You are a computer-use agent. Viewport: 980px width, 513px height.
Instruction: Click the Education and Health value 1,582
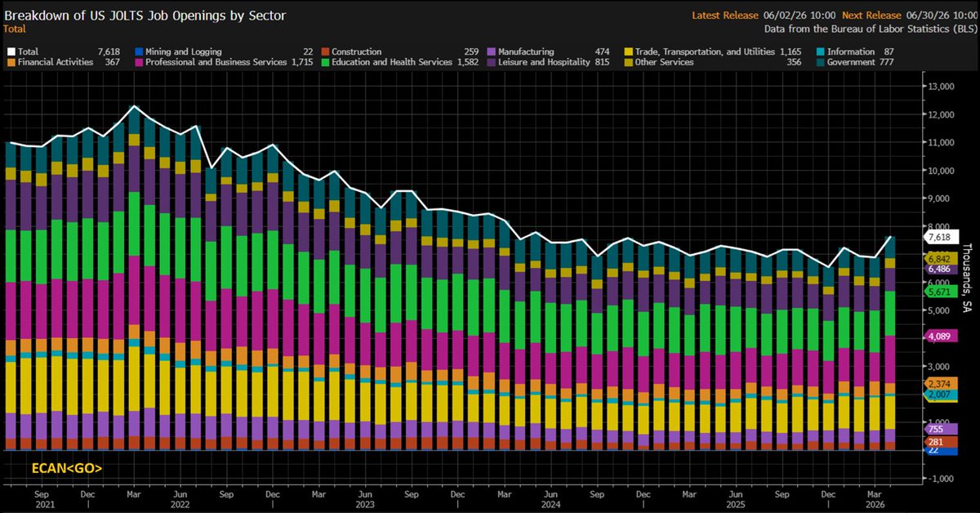[x=467, y=62]
